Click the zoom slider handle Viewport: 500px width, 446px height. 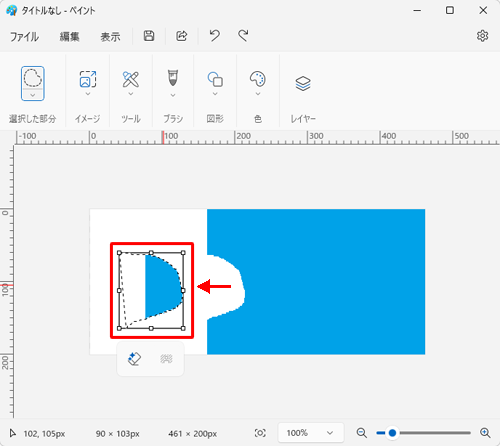[392, 433]
